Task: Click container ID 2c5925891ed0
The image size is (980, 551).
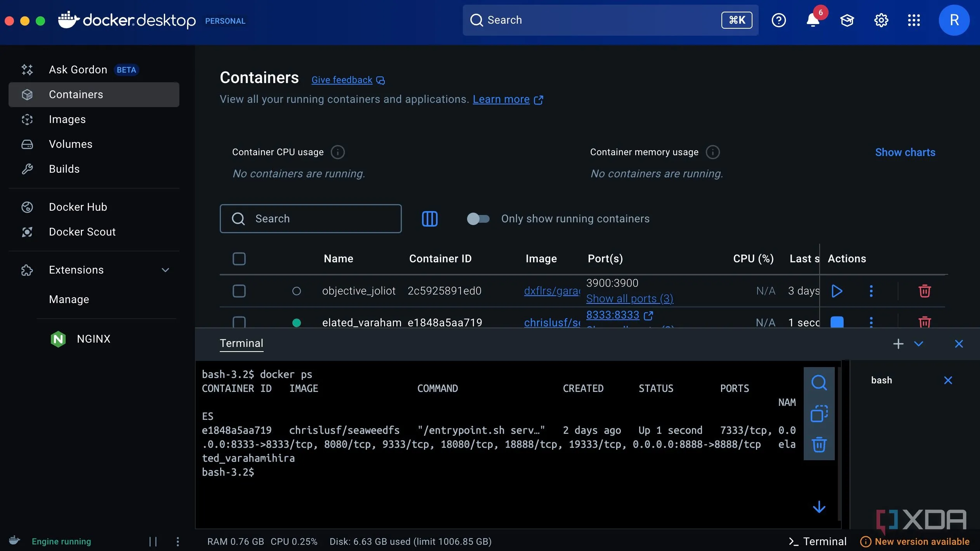Action: (445, 291)
